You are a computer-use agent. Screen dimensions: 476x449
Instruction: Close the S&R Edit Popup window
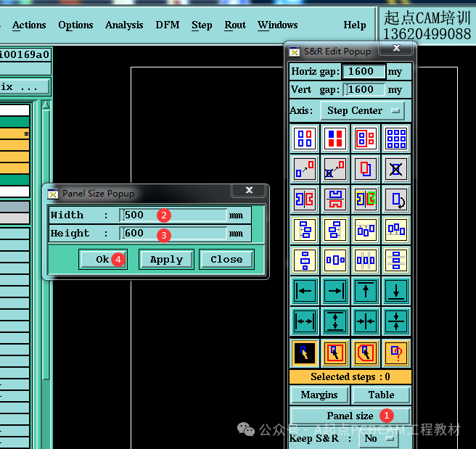(396, 48)
